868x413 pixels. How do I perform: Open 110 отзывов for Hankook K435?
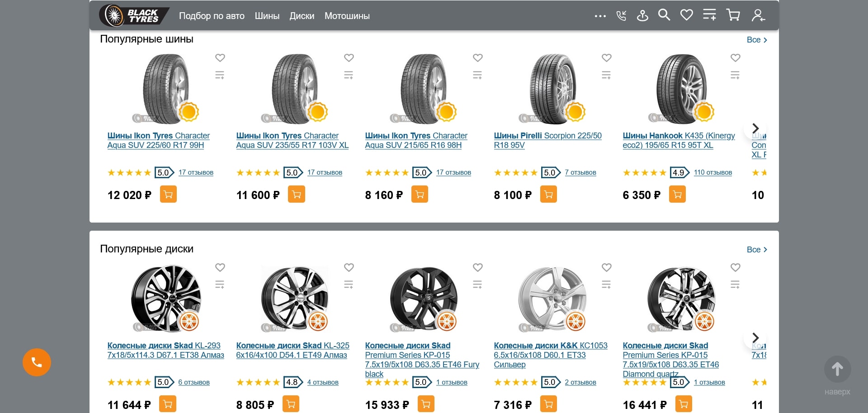(712, 172)
